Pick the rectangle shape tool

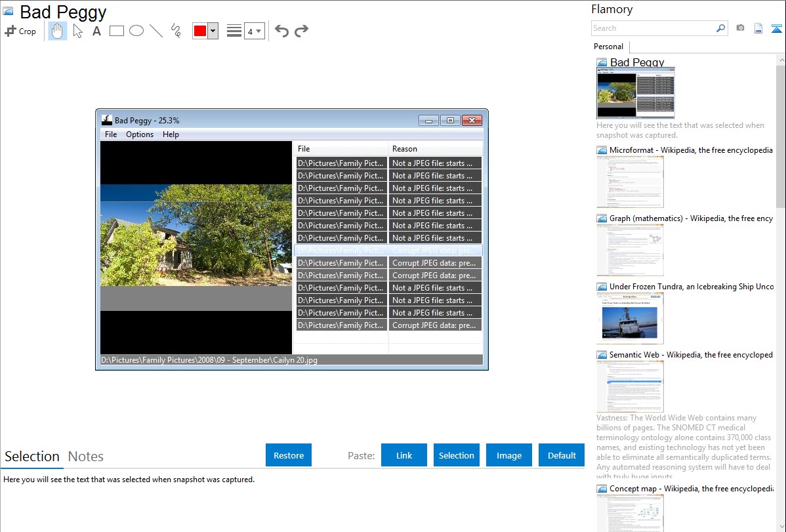[x=117, y=31]
